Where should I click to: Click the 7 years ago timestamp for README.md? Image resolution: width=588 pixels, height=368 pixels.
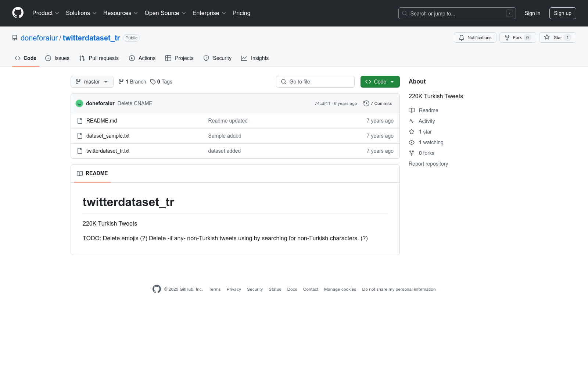380,121
